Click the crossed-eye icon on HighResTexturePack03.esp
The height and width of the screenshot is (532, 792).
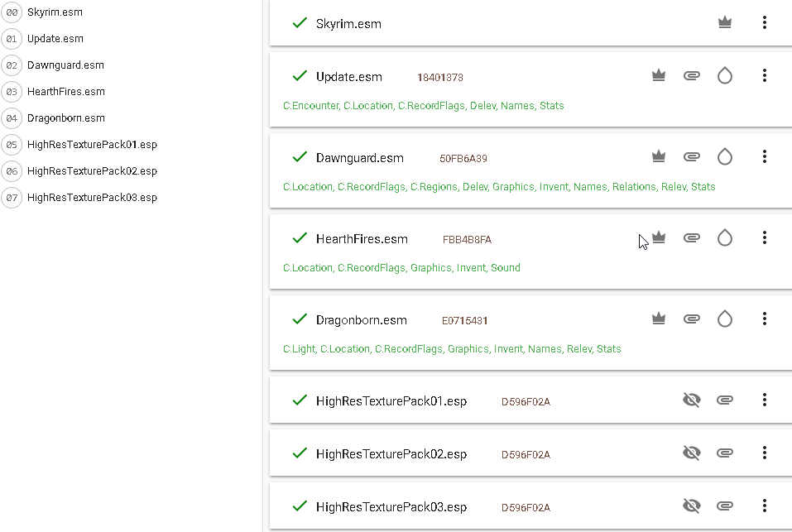coord(692,506)
